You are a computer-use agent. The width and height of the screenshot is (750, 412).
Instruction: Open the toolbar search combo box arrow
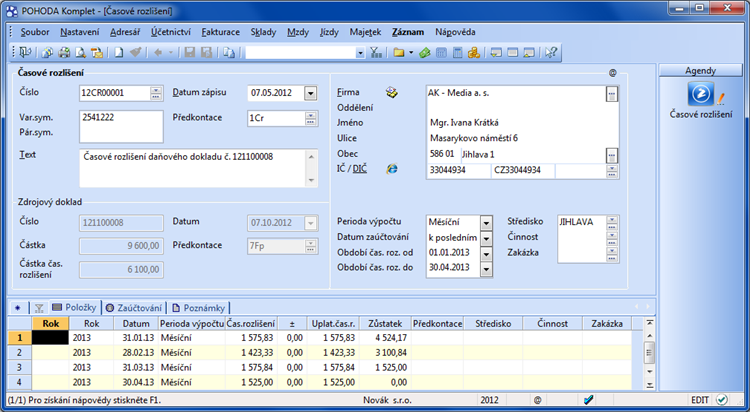coord(360,53)
